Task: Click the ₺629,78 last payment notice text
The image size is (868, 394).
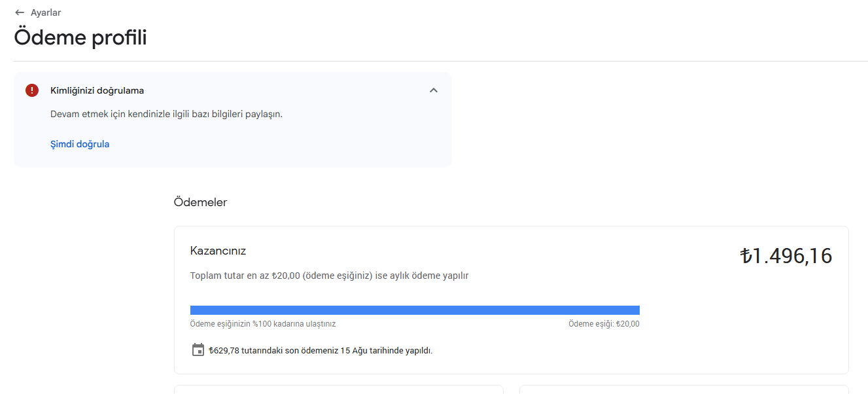Action: (321, 351)
